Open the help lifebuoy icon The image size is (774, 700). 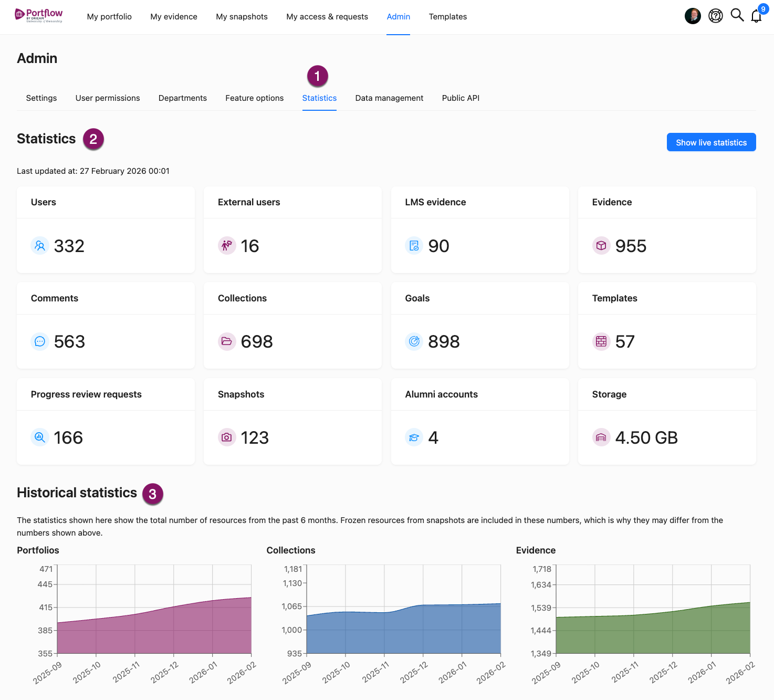(x=715, y=16)
